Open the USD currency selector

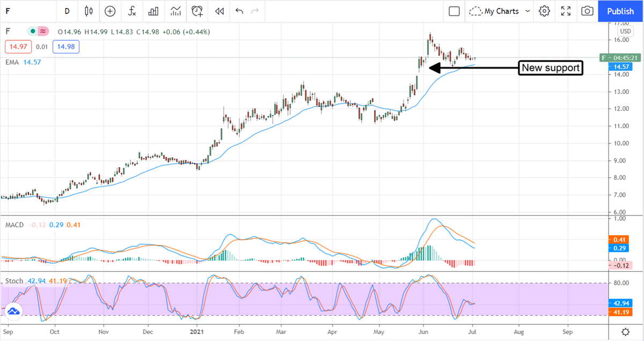pos(625,32)
